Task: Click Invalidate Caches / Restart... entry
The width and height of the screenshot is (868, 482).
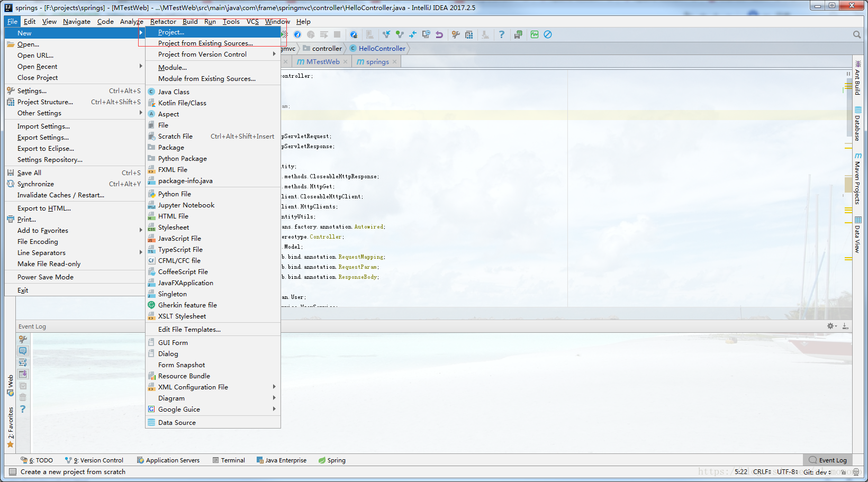Action: (75, 195)
